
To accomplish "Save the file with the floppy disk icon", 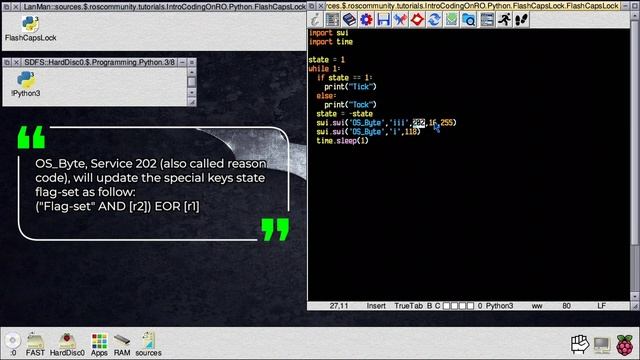I will click(x=383, y=19).
